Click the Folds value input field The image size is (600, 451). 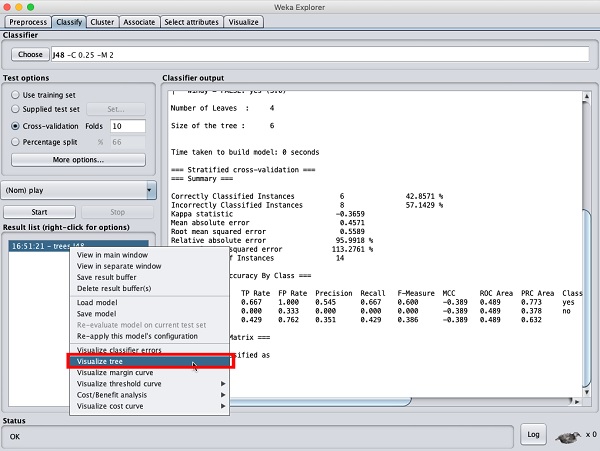pyautogui.click(x=128, y=126)
